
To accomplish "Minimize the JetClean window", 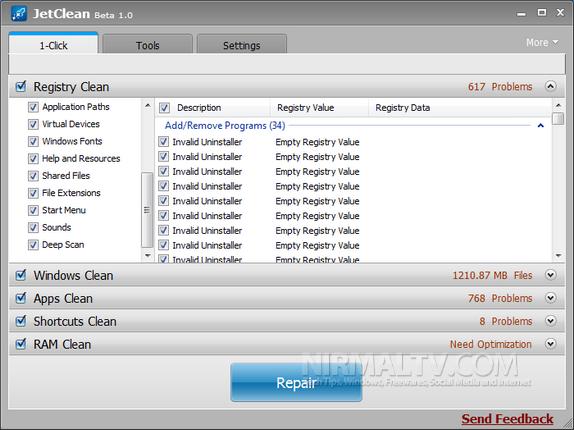I will click(521, 14).
